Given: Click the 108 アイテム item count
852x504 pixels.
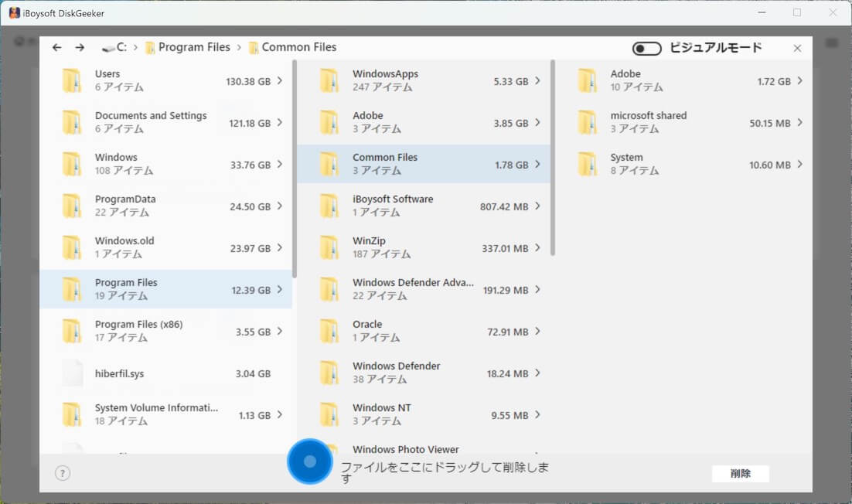Looking at the screenshot, I should point(124,171).
